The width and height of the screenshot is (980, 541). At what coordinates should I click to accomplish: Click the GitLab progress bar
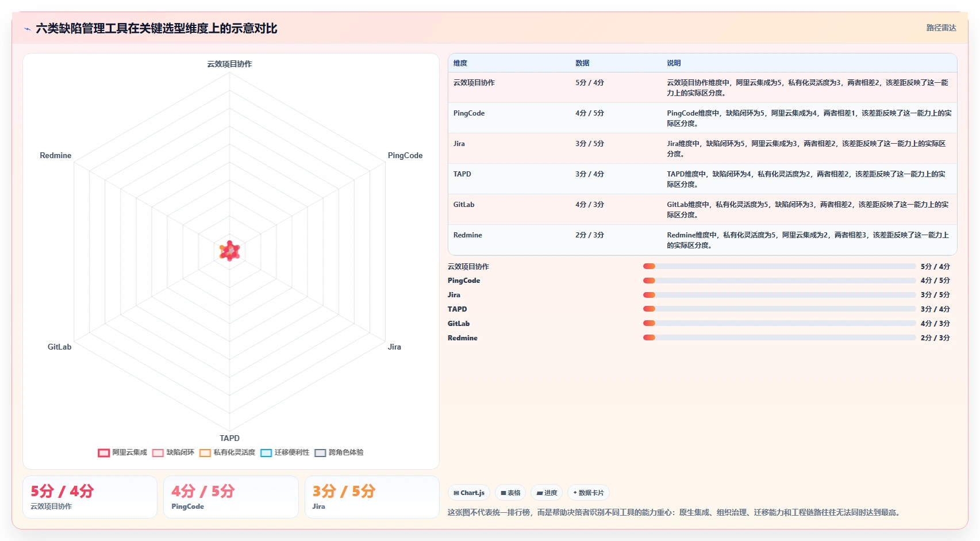779,324
